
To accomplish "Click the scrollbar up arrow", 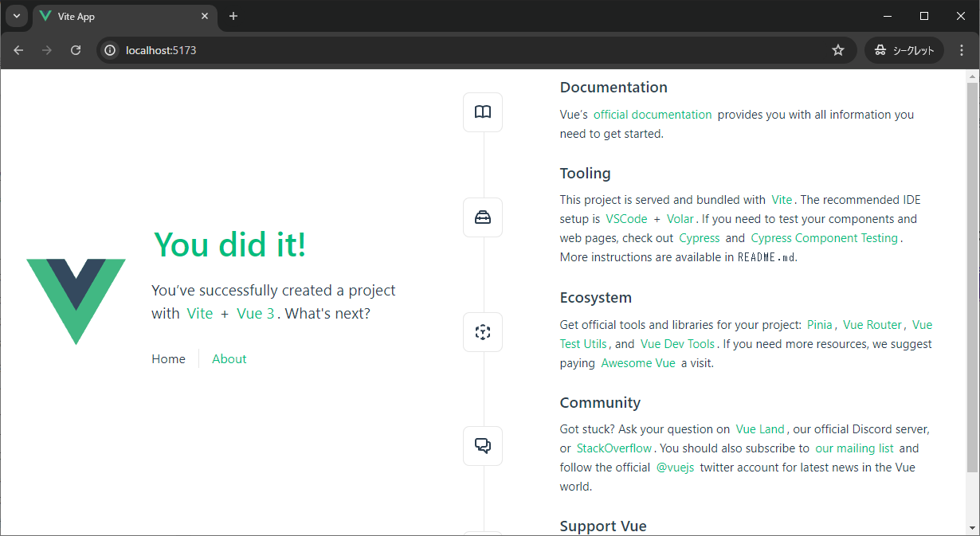I will [x=972, y=76].
